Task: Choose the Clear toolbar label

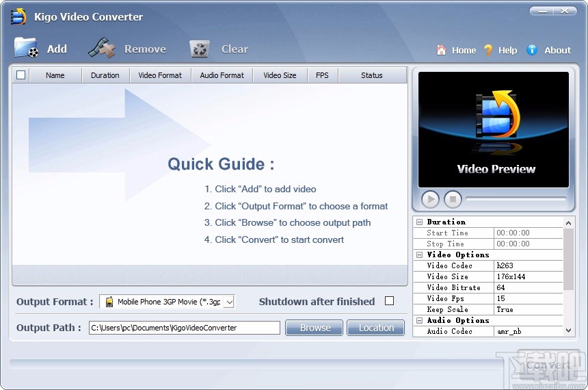Action: (235, 49)
